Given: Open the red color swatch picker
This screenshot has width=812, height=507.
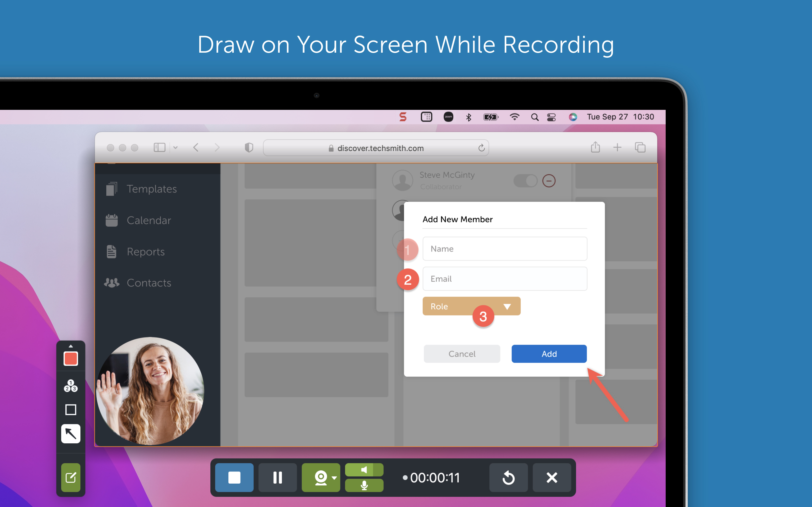Looking at the screenshot, I should (x=70, y=359).
